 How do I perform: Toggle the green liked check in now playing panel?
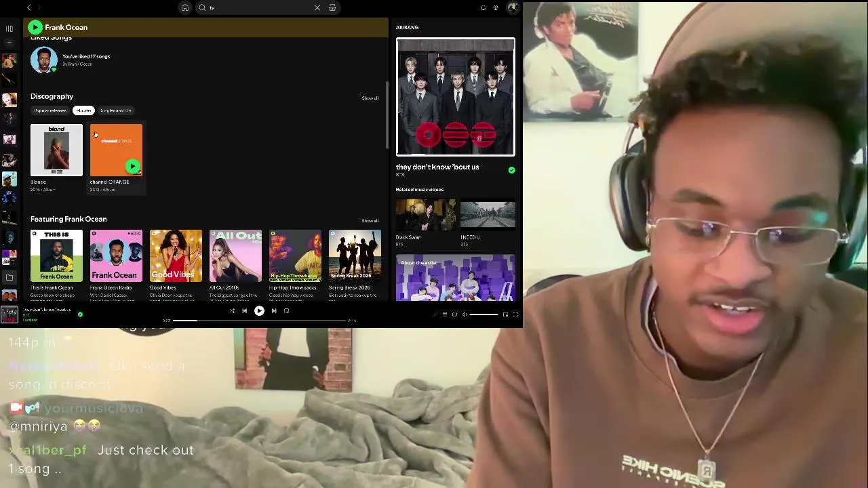(511, 169)
